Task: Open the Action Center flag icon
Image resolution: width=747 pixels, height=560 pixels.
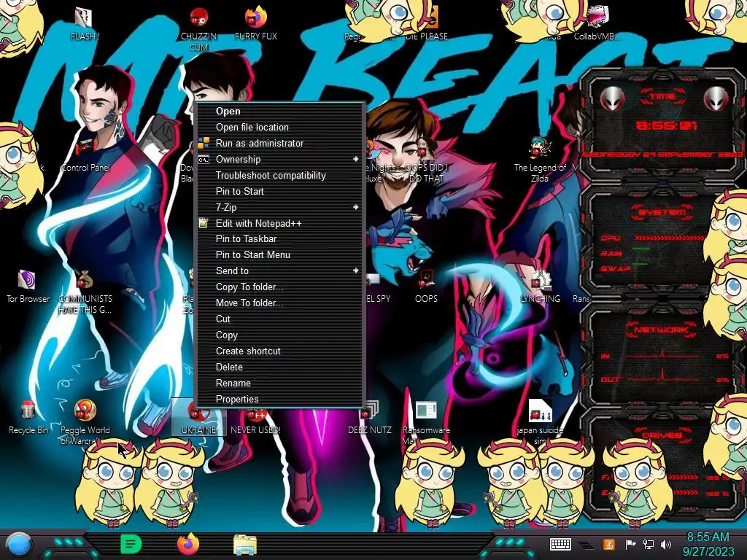Action: [x=631, y=544]
